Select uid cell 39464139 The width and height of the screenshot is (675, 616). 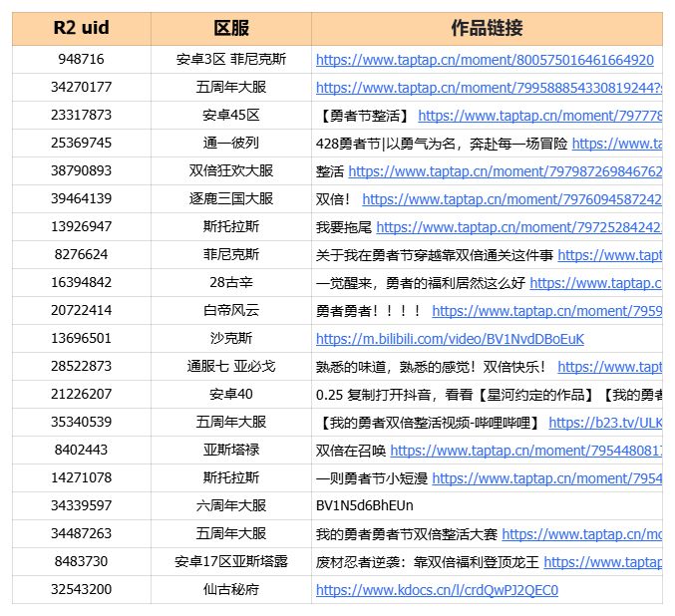[x=82, y=199]
